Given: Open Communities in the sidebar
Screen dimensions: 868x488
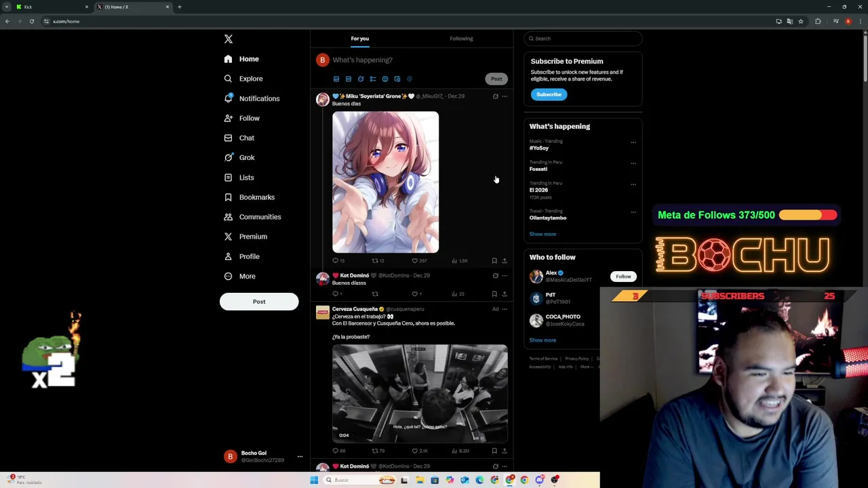Looking at the screenshot, I should click(x=252, y=217).
